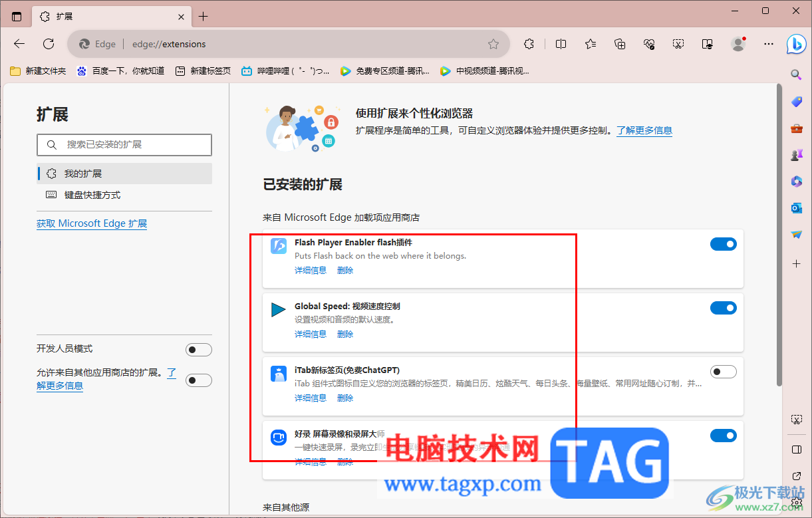Open 百度一下，你就知道 bookmark

pos(120,70)
